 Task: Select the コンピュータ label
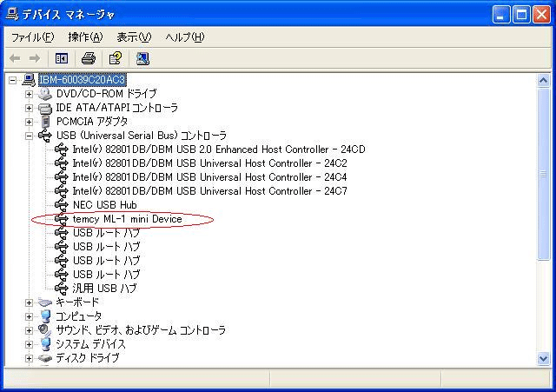coord(79,316)
